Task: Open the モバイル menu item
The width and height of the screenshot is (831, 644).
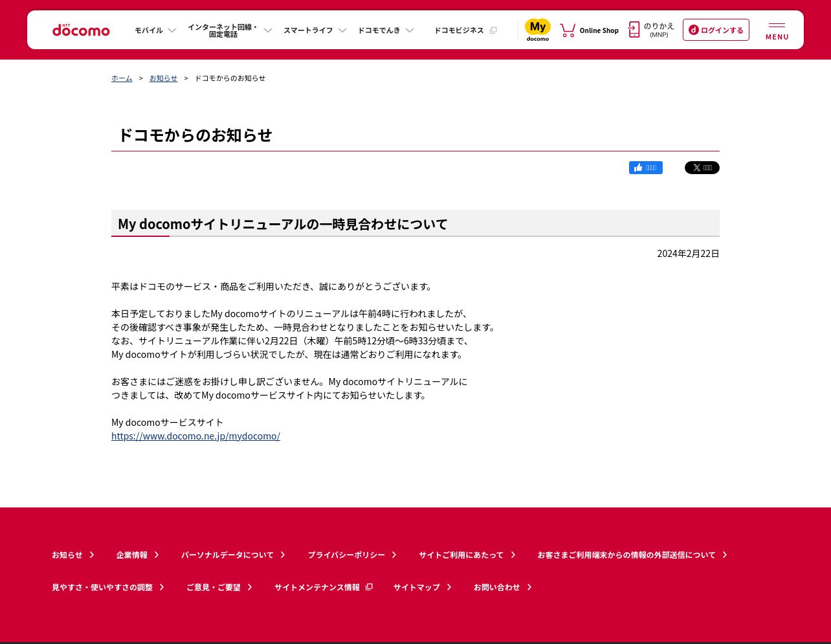Action: (x=149, y=30)
